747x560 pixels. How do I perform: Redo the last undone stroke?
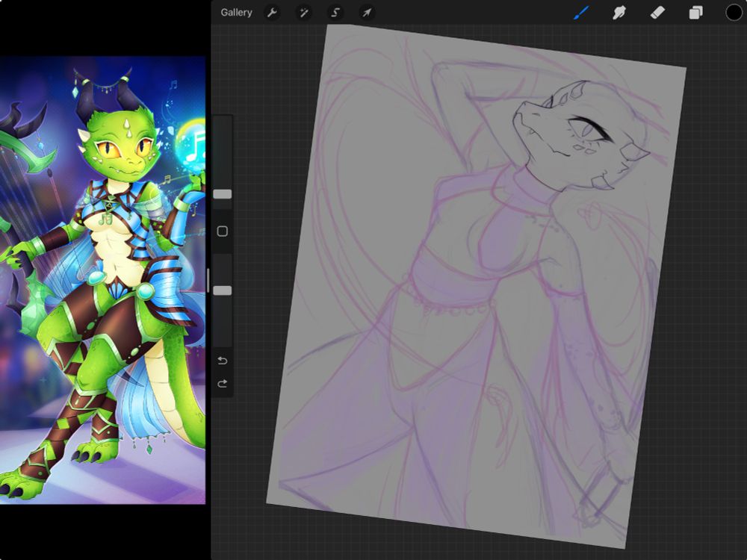pos(223,383)
